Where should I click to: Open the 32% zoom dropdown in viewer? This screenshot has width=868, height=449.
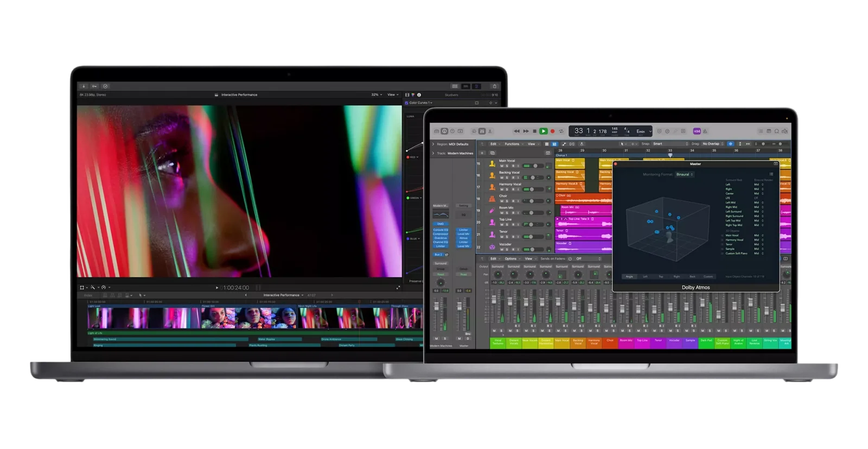[376, 95]
